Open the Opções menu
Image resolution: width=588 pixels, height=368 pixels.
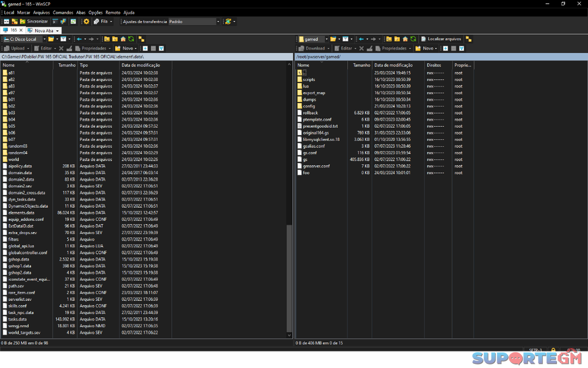tap(95, 12)
